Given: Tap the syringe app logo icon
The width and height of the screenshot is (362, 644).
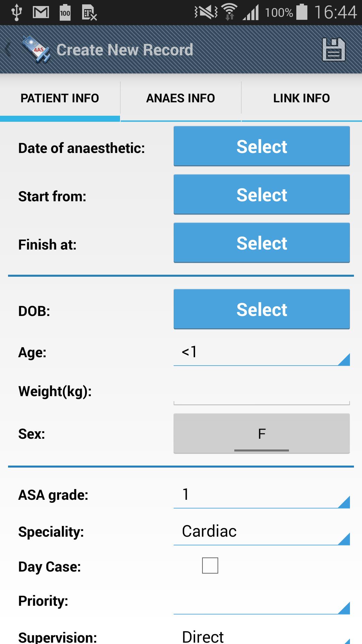Looking at the screenshot, I should point(36,50).
